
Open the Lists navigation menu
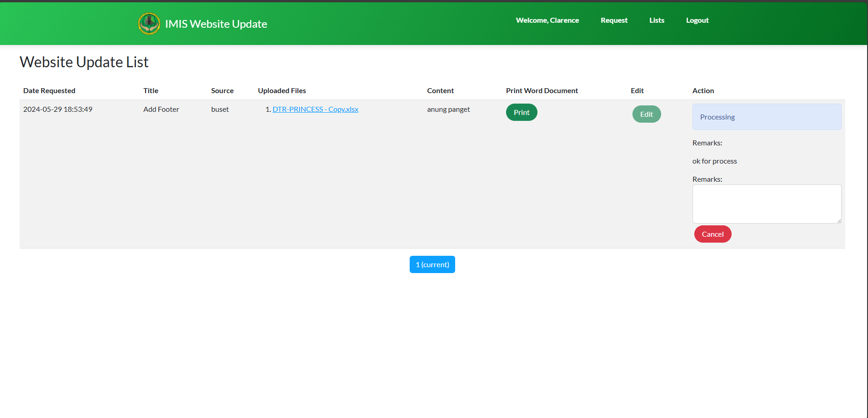(x=657, y=20)
